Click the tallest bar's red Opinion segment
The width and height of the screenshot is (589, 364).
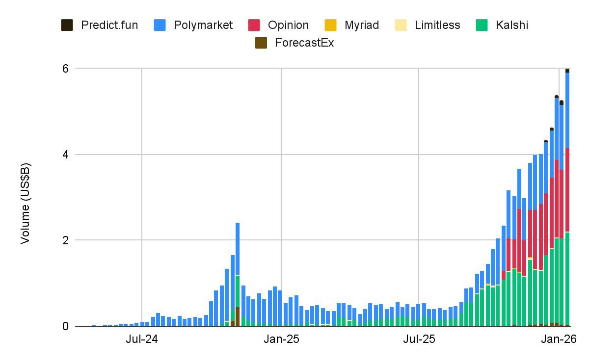(x=567, y=190)
